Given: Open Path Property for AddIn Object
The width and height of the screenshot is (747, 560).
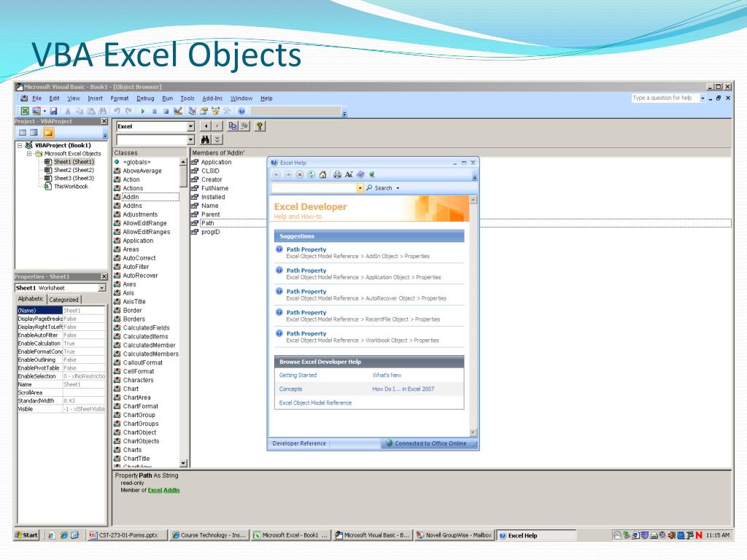Looking at the screenshot, I should (x=306, y=249).
